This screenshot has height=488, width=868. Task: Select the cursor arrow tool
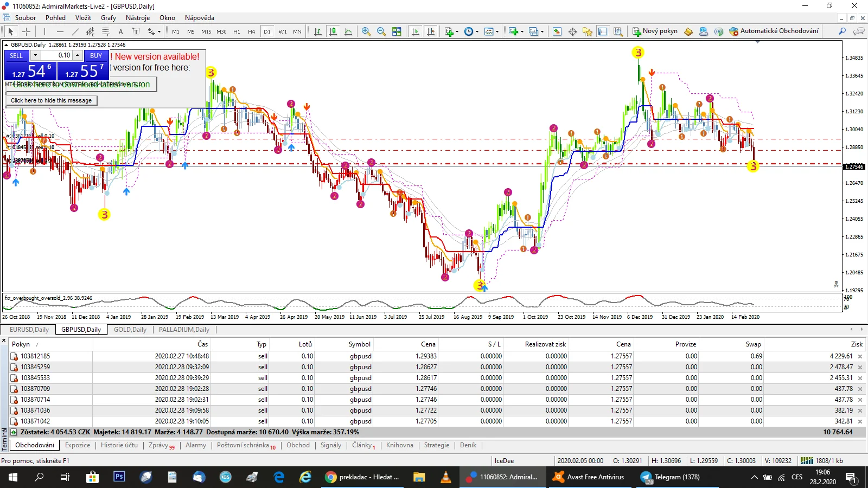tap(10, 31)
